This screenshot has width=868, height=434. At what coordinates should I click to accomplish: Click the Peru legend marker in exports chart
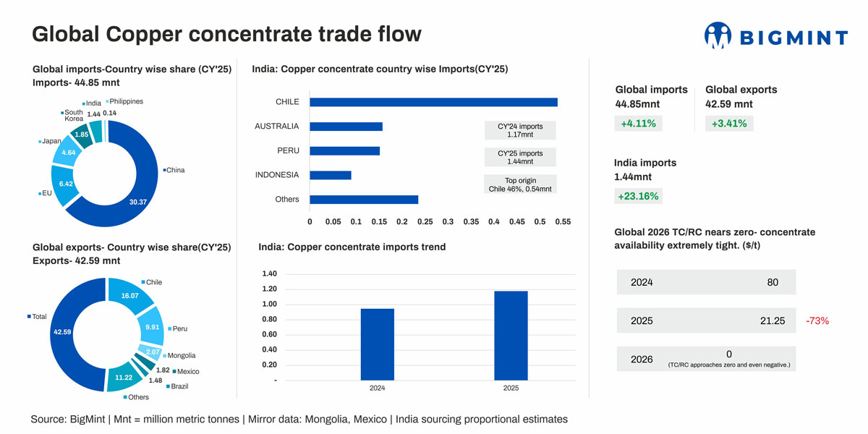click(x=169, y=329)
